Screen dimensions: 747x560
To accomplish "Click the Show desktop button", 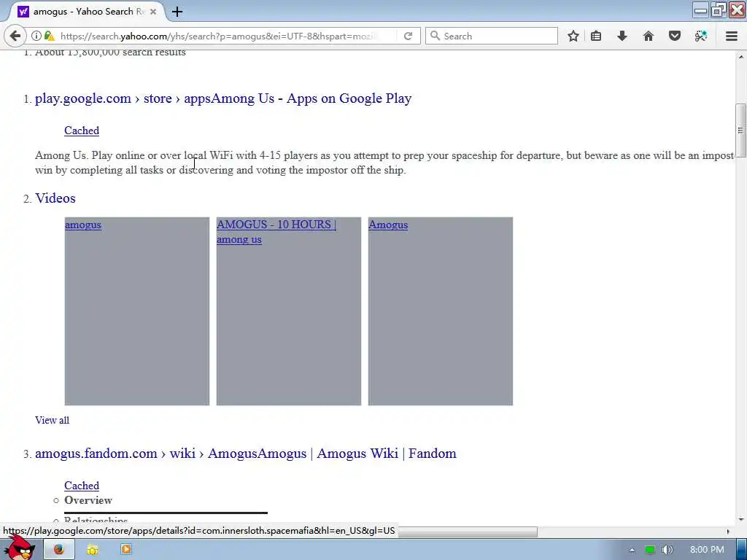I will pyautogui.click(x=741, y=550).
